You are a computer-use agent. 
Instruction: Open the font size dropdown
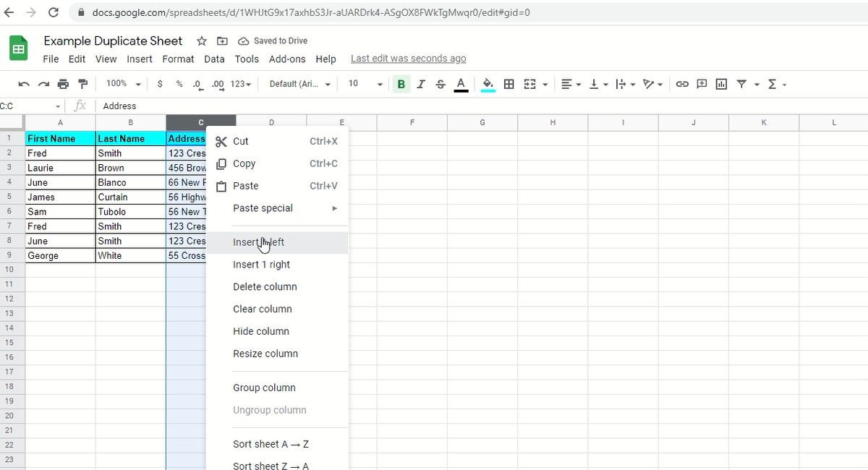pos(365,84)
